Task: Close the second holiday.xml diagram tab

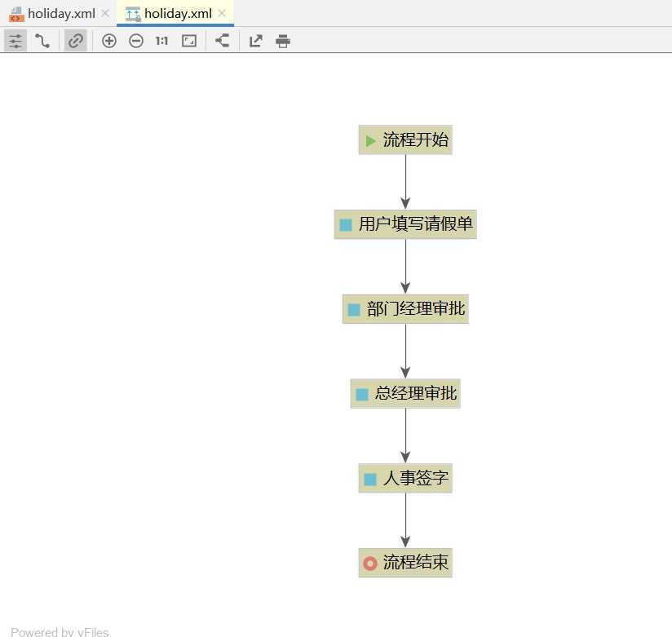Action: pos(222,14)
